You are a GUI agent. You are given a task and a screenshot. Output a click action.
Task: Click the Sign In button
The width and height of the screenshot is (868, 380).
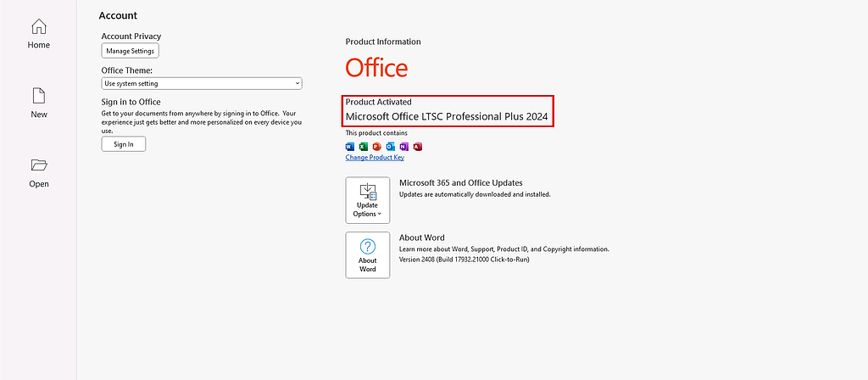click(124, 144)
